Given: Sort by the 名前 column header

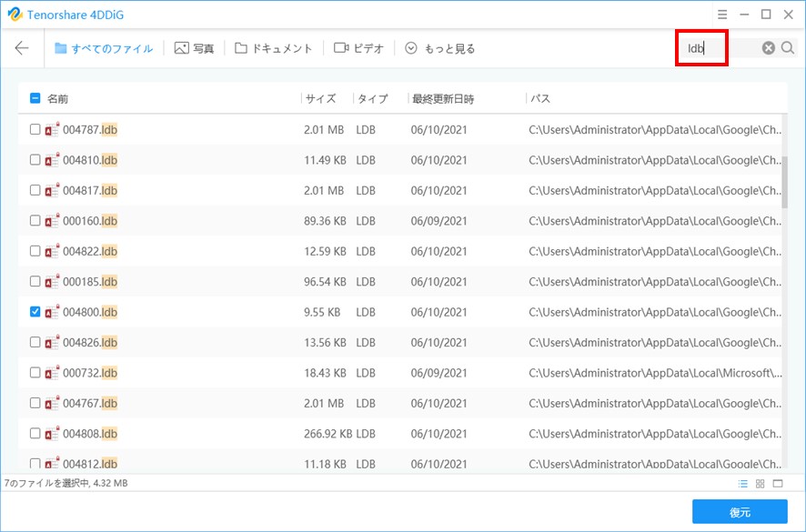Looking at the screenshot, I should click(x=57, y=99).
